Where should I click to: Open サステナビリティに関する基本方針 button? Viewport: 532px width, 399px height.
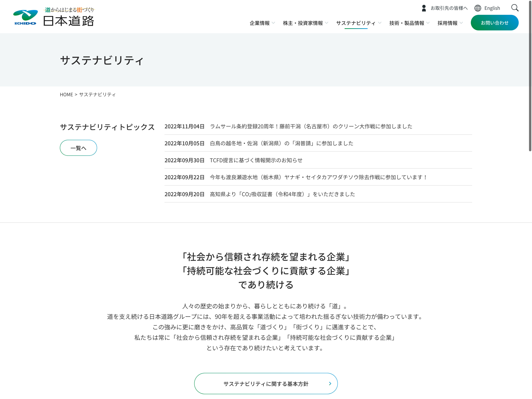tap(266, 384)
